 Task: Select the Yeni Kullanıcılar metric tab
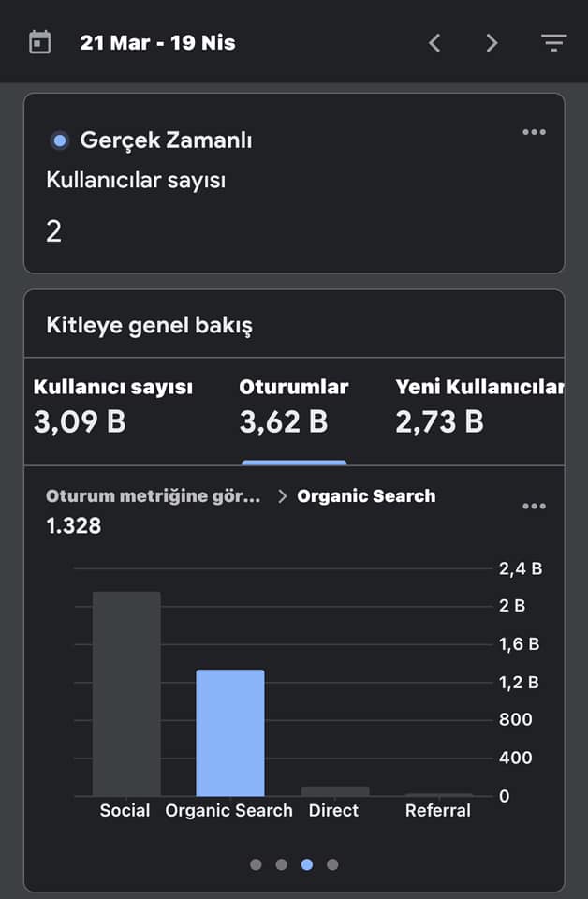tap(479, 410)
